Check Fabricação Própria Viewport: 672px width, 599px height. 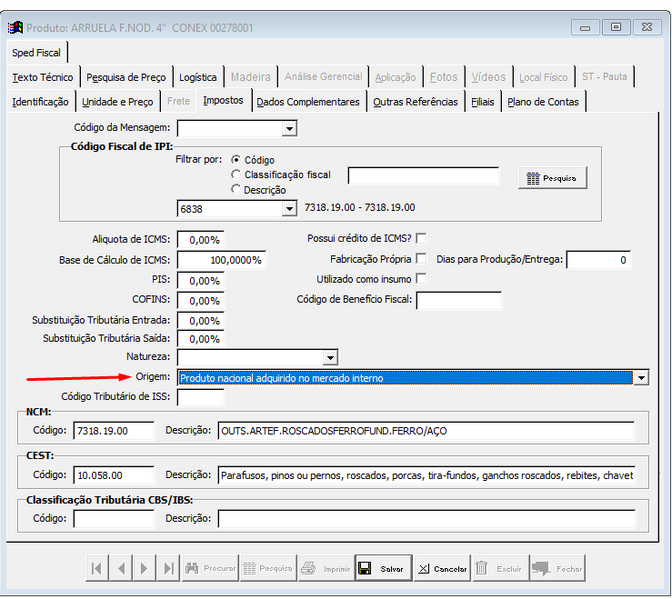(x=421, y=258)
